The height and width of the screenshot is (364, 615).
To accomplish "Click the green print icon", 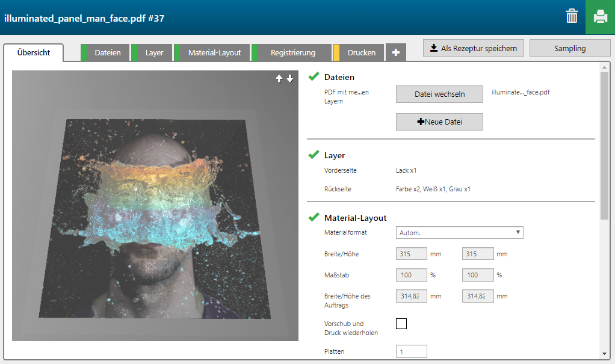I will tap(600, 17).
